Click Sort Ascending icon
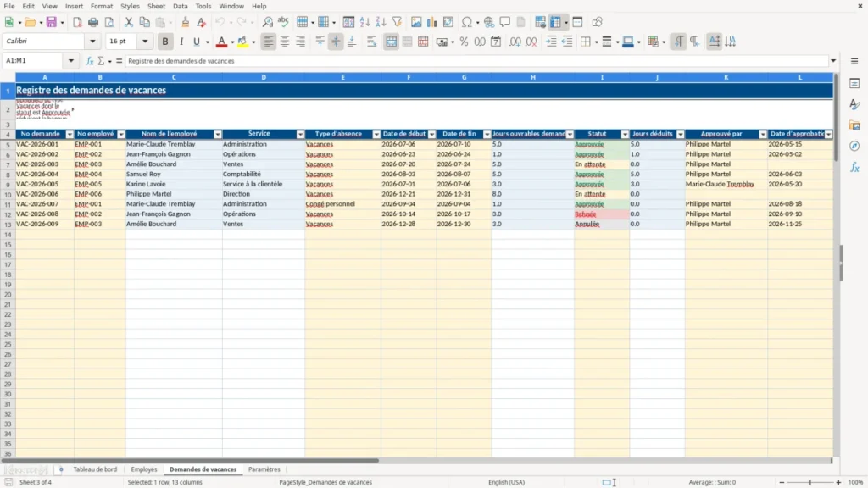Screen dimensions: 868x488 (x=364, y=22)
